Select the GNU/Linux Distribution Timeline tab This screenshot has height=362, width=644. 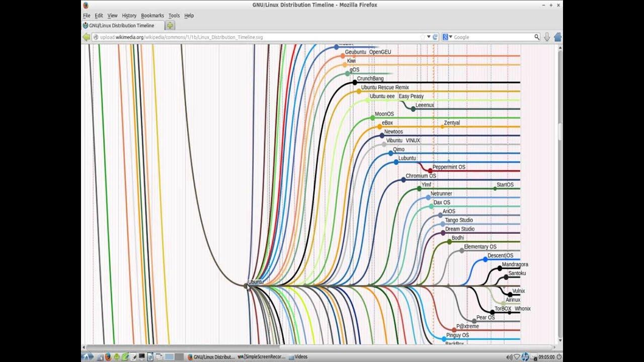(x=123, y=26)
